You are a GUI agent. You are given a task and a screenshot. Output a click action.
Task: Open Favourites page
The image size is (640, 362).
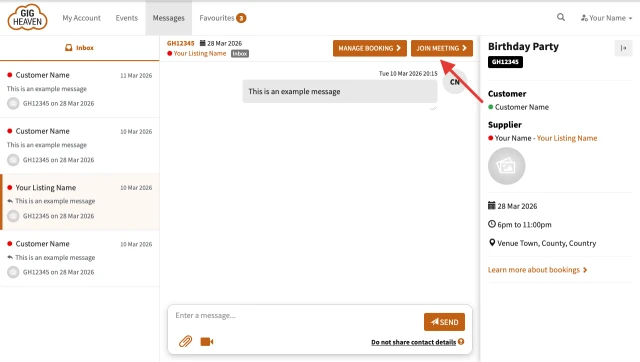coord(217,18)
